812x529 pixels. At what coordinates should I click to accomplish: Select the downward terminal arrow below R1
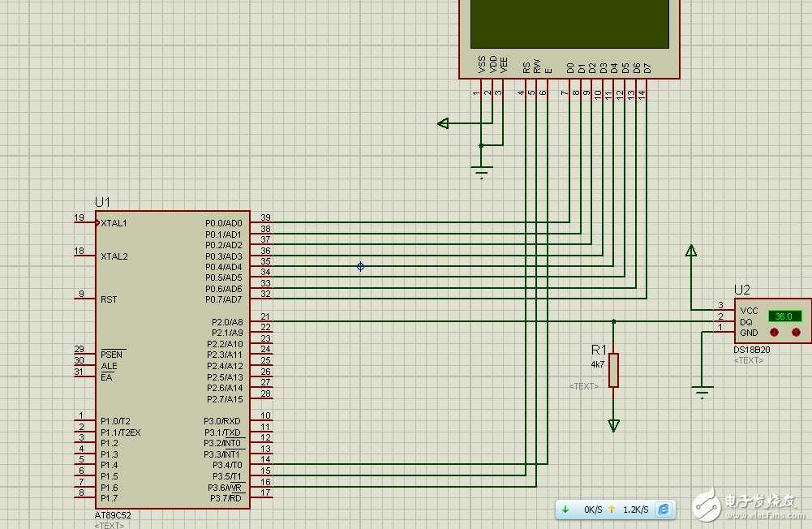[x=613, y=425]
